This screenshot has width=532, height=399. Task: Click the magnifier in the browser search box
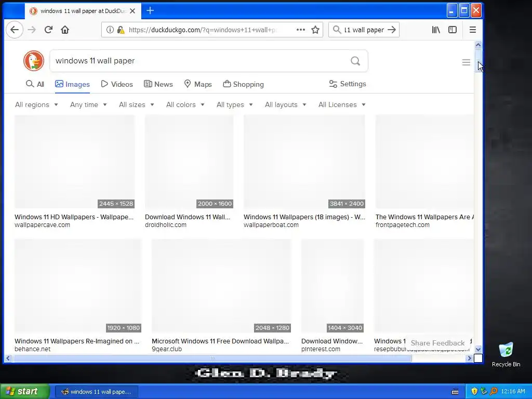click(x=337, y=30)
